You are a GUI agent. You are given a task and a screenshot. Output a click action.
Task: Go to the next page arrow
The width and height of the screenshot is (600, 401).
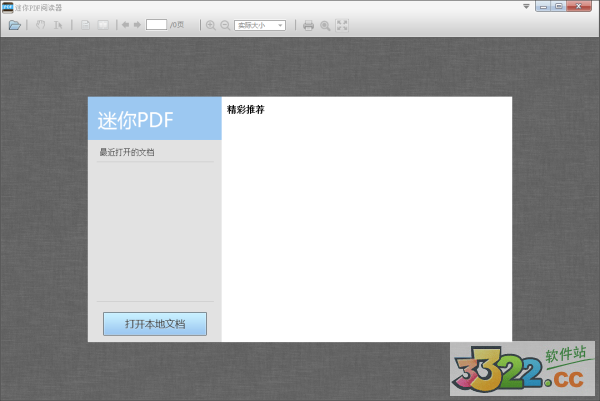tap(137, 25)
